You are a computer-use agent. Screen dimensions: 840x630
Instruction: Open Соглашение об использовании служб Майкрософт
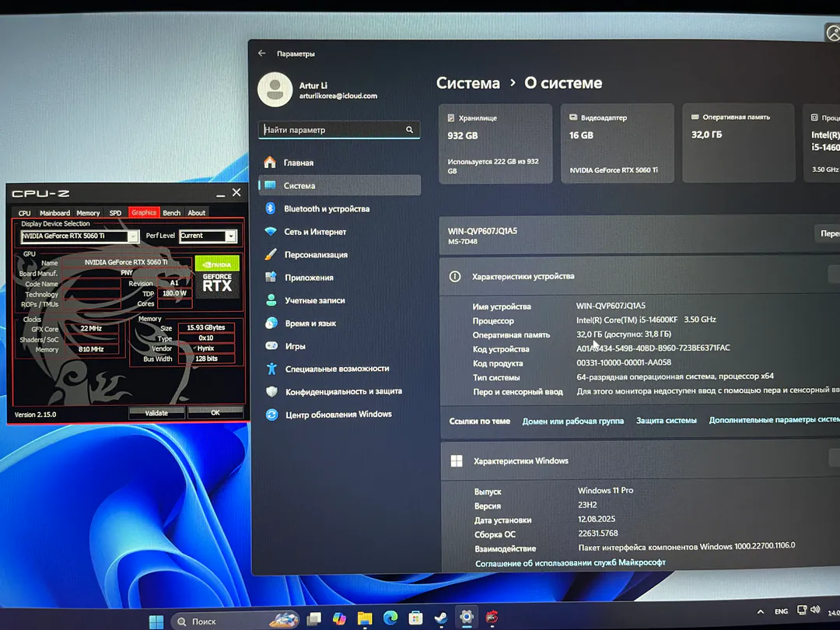[570, 562]
